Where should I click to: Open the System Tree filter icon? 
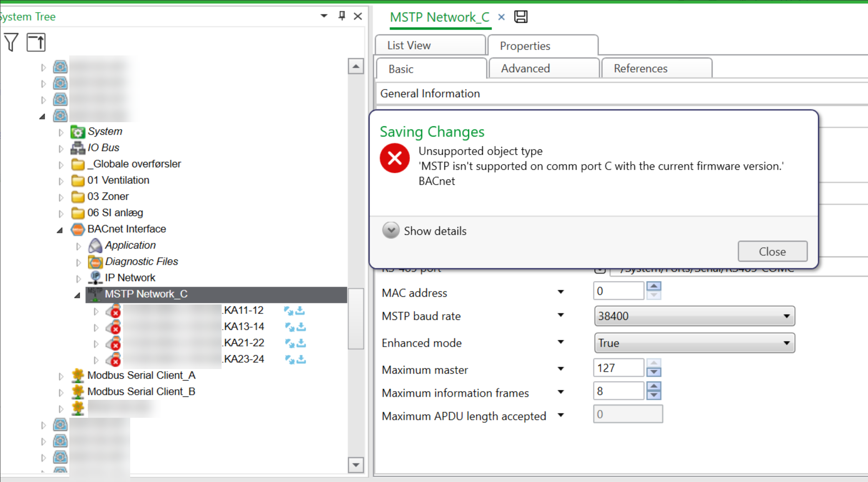11,42
